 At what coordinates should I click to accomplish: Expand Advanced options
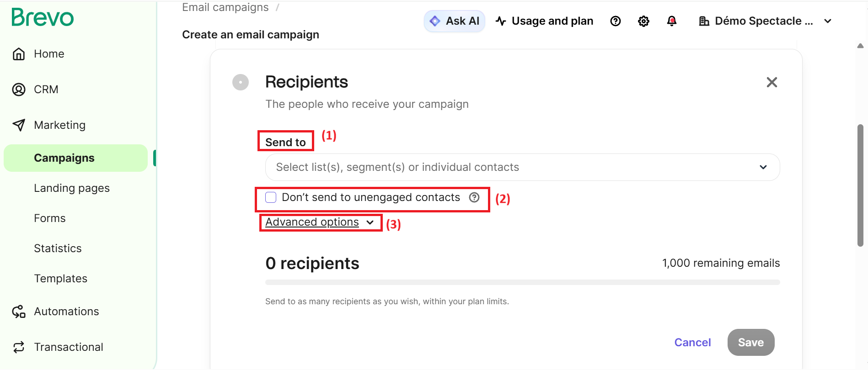(x=319, y=222)
